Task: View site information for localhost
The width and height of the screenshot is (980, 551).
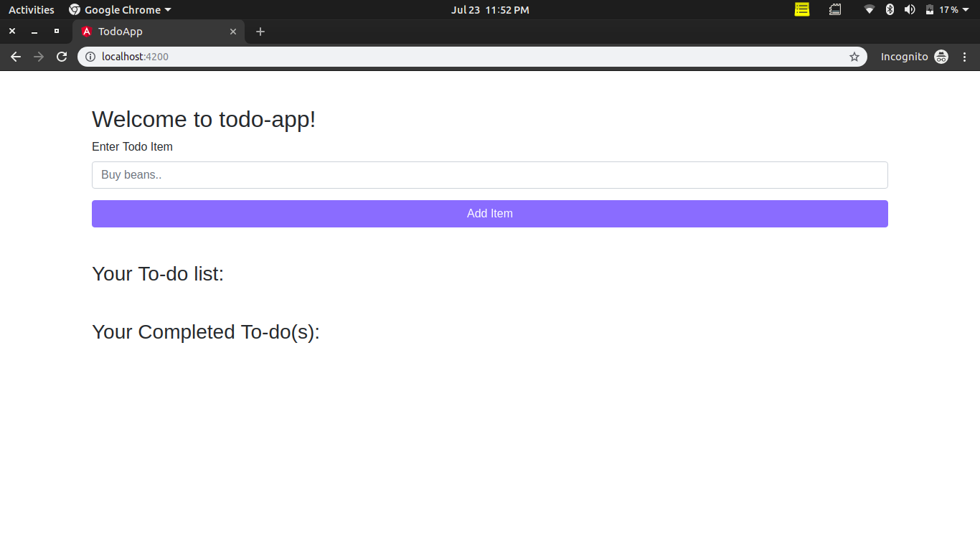Action: pos(90,57)
